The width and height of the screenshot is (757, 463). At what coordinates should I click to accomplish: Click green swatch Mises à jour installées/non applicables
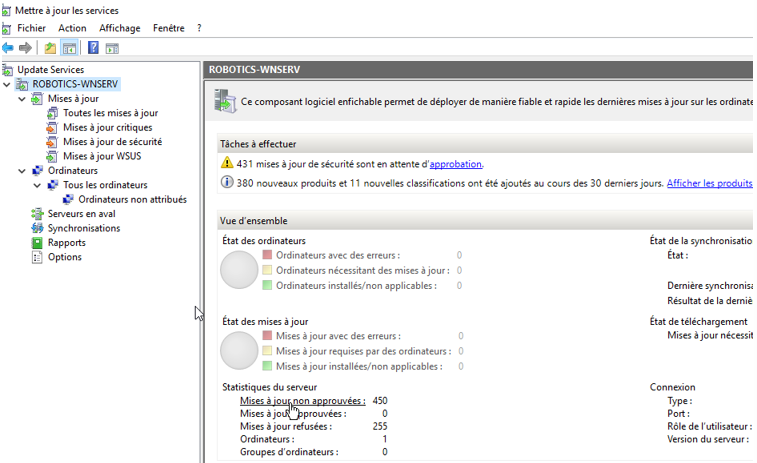click(267, 366)
